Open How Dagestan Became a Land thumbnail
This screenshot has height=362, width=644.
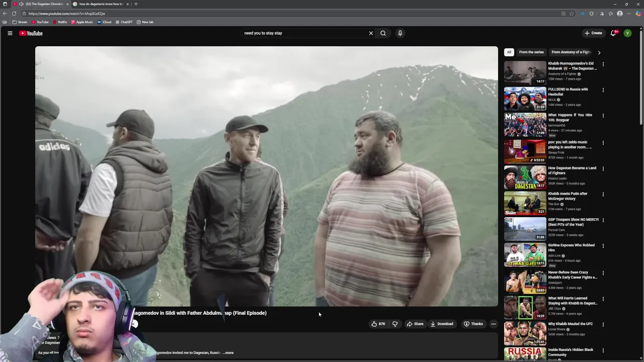point(525,177)
